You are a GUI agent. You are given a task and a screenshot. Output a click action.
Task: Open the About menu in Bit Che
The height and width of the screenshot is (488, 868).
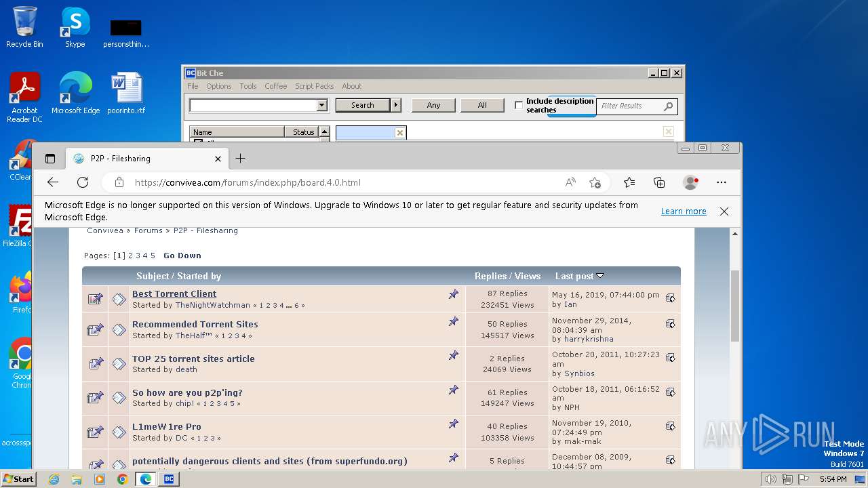(351, 86)
